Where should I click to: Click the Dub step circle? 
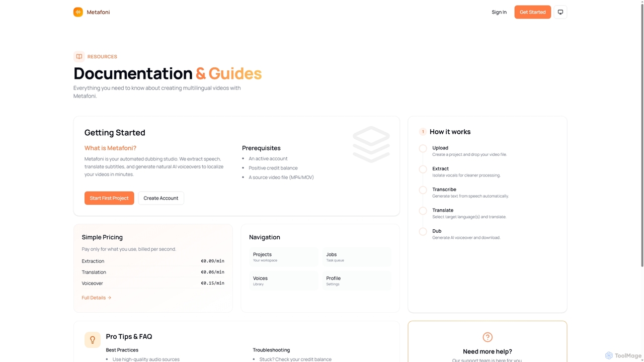[423, 232]
